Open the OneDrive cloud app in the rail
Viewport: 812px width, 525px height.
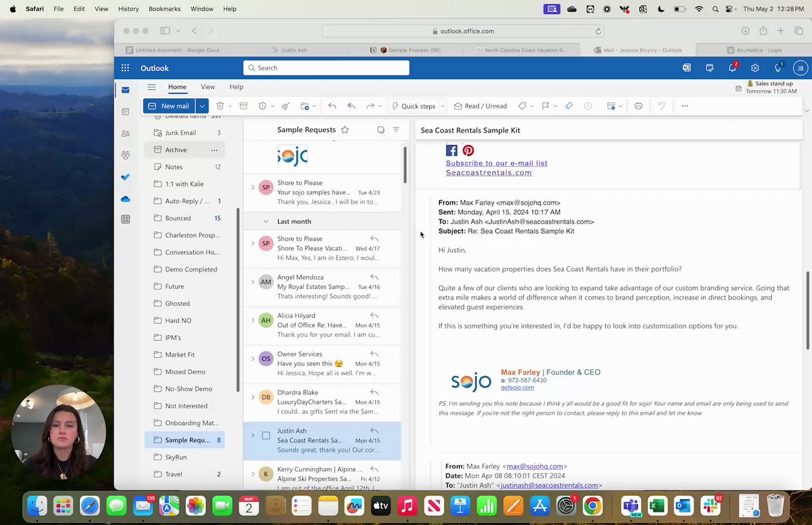pos(126,199)
